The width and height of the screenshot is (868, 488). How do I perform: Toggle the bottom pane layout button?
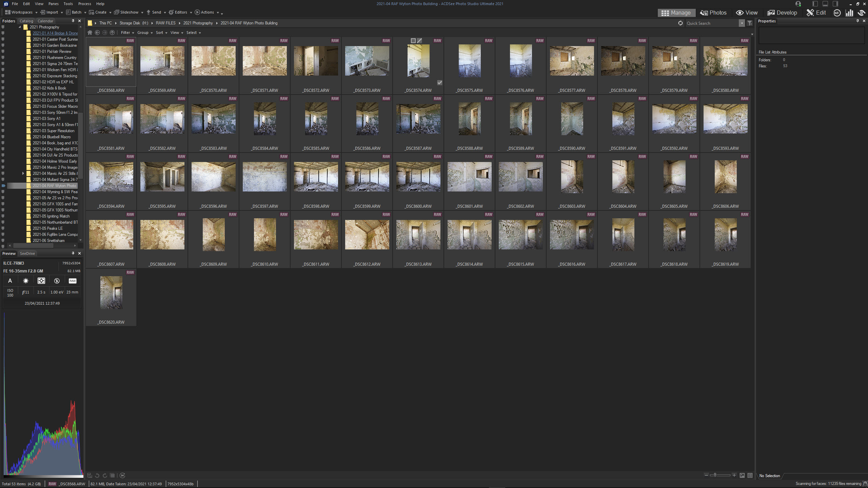pyautogui.click(x=825, y=4)
